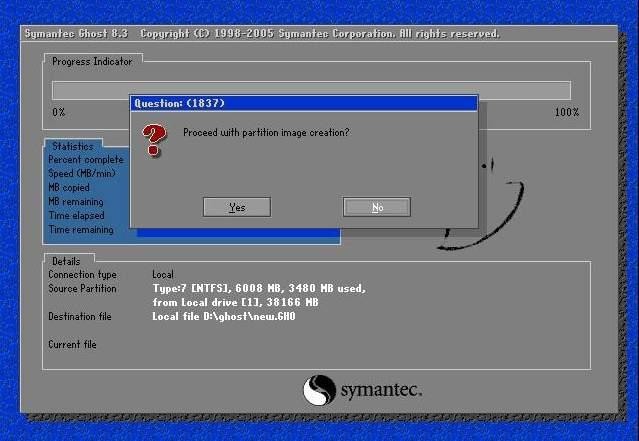Viewport: 639px width, 441px height.
Task: Click the Question (1837) dialog title bar
Action: [x=304, y=102]
